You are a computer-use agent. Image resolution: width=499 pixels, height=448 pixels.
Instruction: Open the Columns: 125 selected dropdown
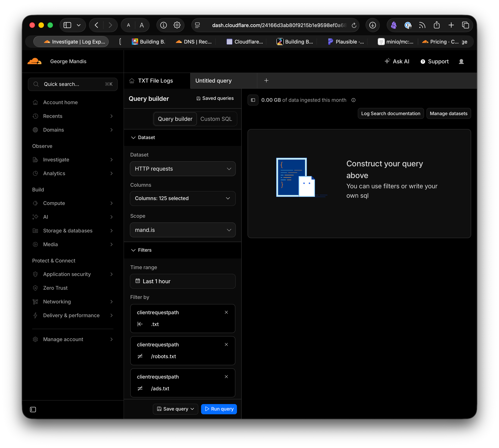click(183, 198)
